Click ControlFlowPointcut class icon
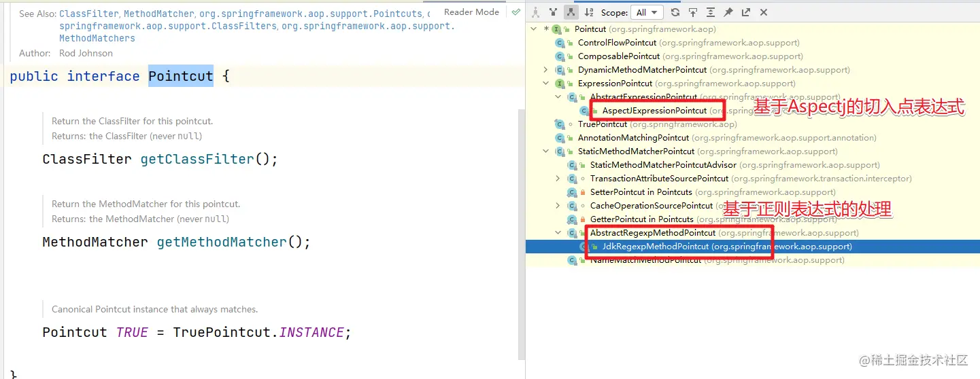Screen dimensions: 980x379 pos(560,43)
